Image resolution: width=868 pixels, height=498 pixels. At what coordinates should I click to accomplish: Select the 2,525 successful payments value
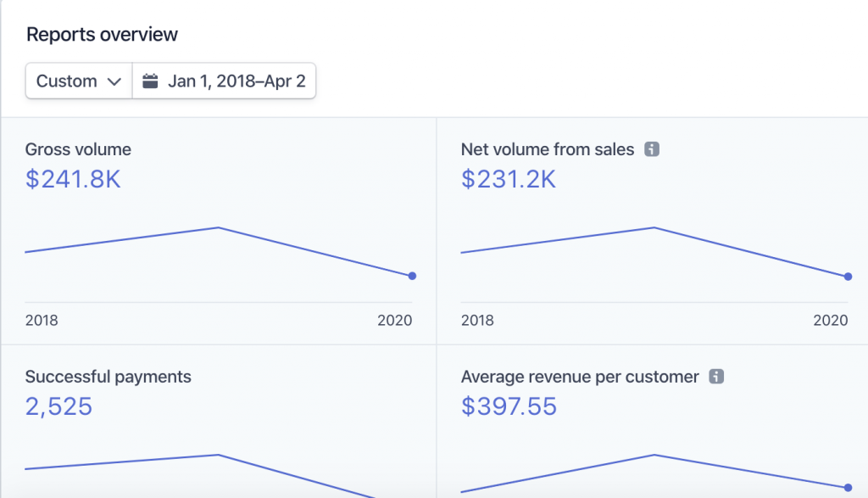click(58, 406)
